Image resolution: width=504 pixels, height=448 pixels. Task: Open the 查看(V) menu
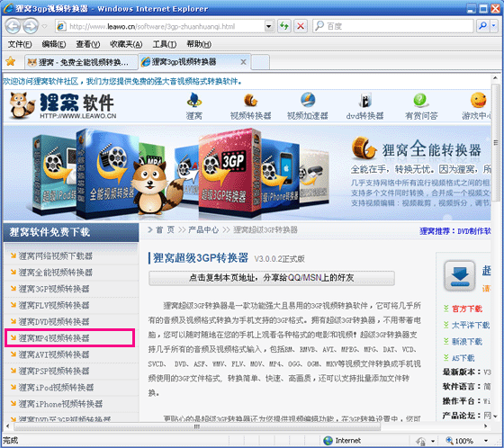click(88, 44)
